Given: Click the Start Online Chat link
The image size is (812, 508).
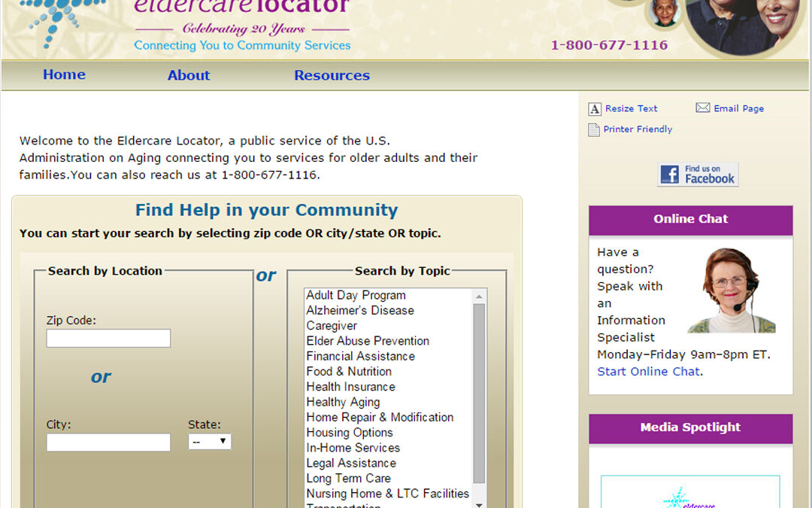Looking at the screenshot, I should pos(648,371).
